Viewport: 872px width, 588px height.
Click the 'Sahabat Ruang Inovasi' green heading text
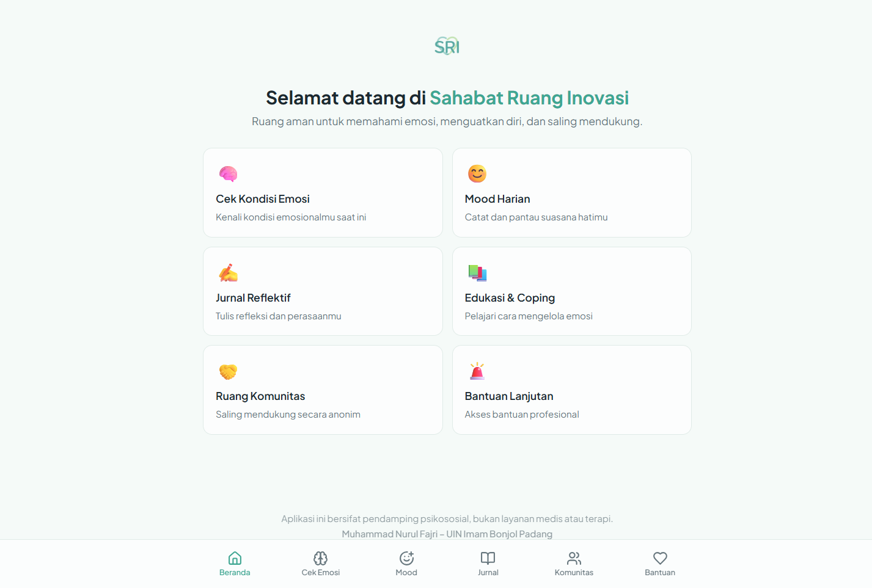[529, 98]
